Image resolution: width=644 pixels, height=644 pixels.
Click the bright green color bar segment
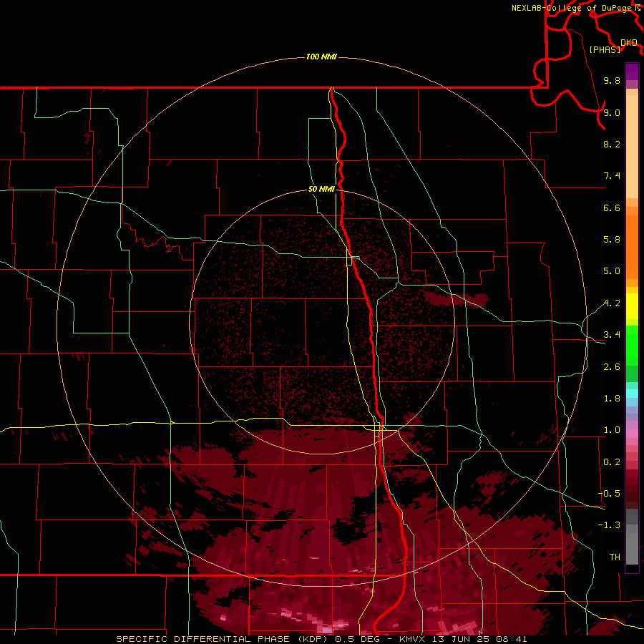632,346
